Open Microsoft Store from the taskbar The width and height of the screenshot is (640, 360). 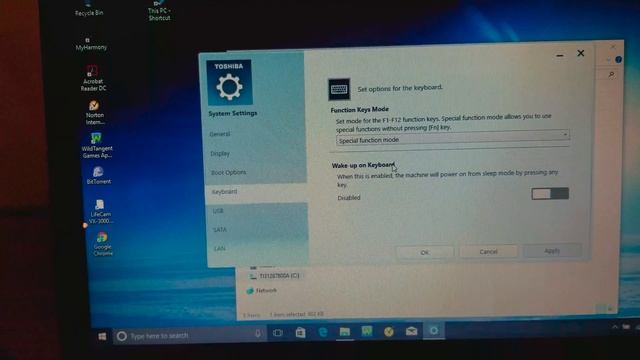point(300,333)
